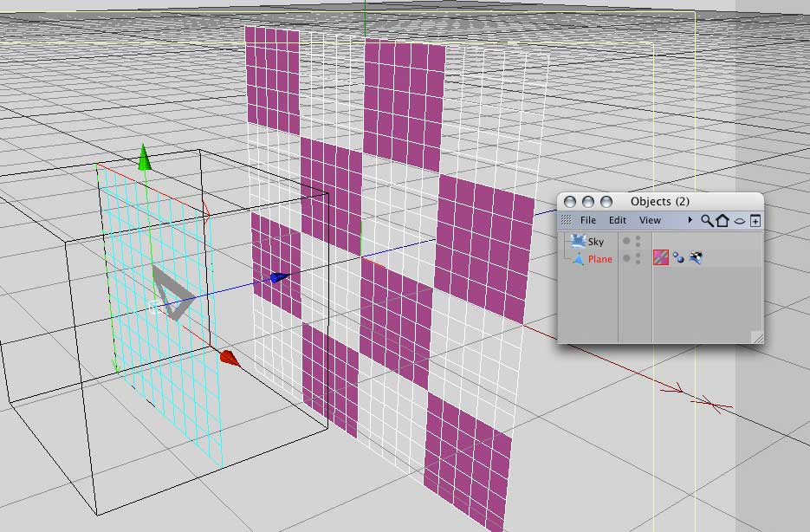
Task: Toggle the Sky visibility dots
Action: coord(638,241)
